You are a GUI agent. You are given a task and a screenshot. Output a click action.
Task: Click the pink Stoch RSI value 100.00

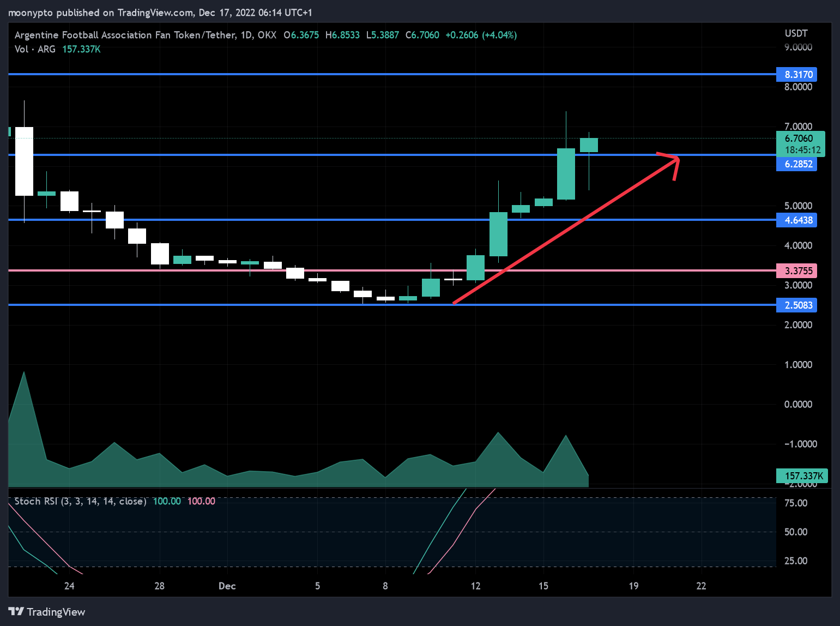pyautogui.click(x=201, y=501)
